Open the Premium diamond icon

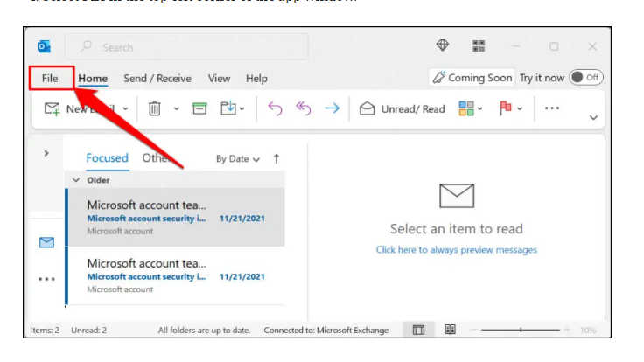click(443, 45)
